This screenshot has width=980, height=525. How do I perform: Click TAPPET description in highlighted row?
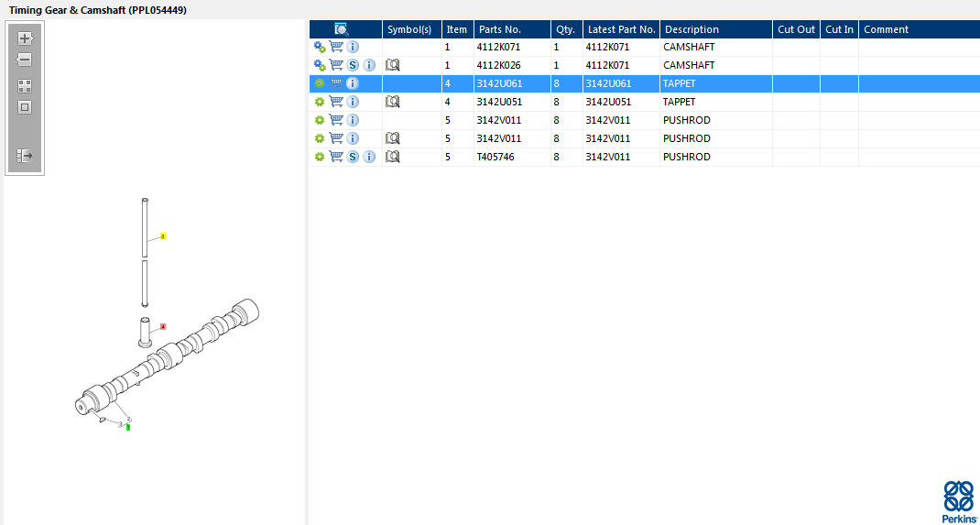680,83
